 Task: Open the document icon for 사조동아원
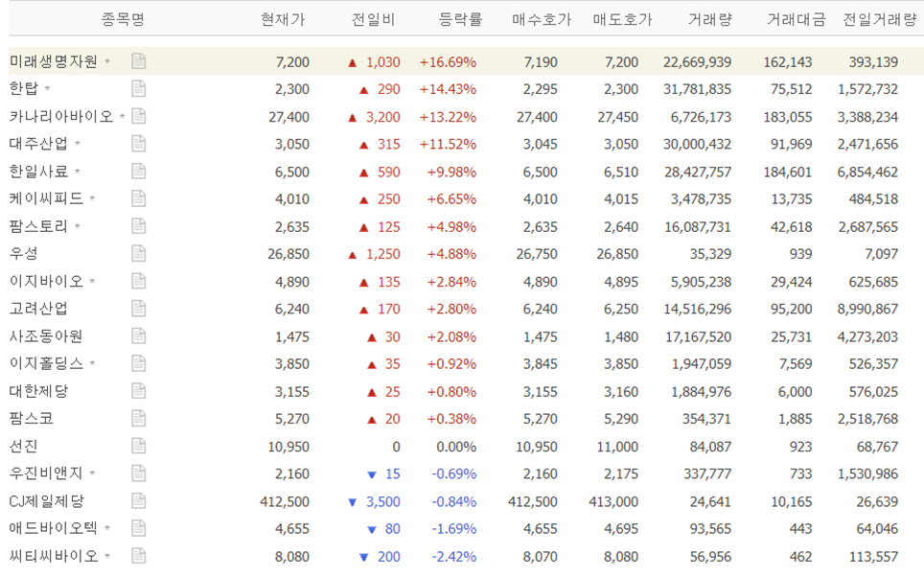coord(138,336)
